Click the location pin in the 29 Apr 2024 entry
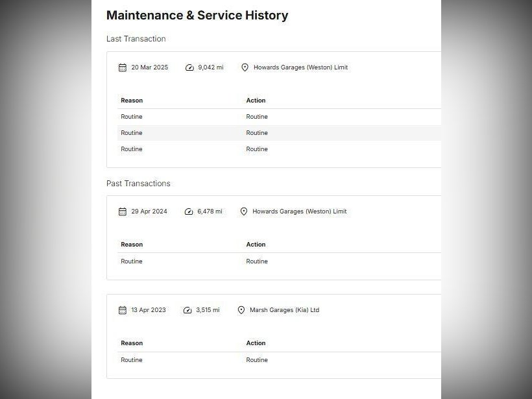The image size is (532, 399). [244, 212]
